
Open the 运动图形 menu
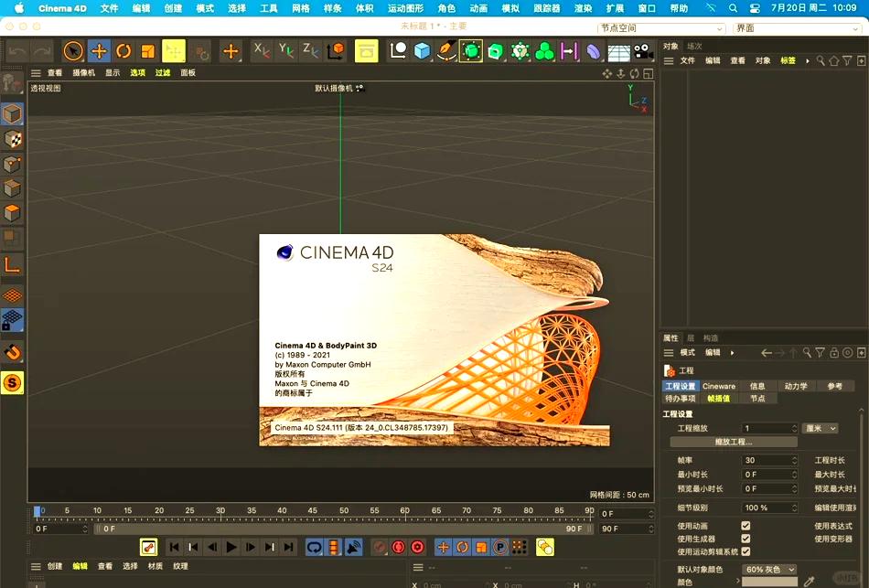click(405, 8)
